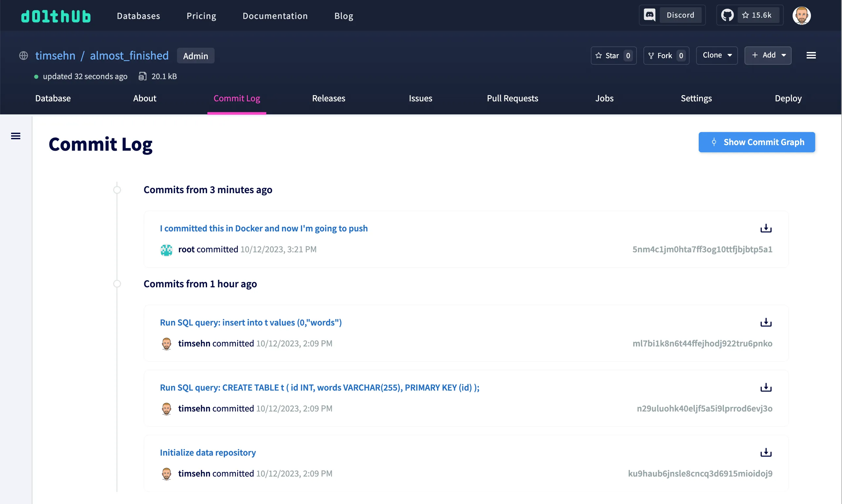Click the globe icon beside timsehn
The height and width of the screenshot is (504, 842).
(x=24, y=55)
